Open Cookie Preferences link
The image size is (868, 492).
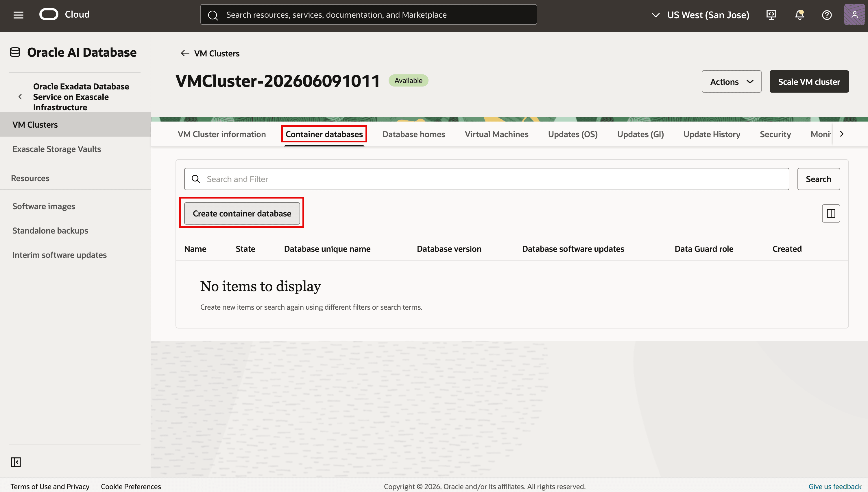point(131,486)
